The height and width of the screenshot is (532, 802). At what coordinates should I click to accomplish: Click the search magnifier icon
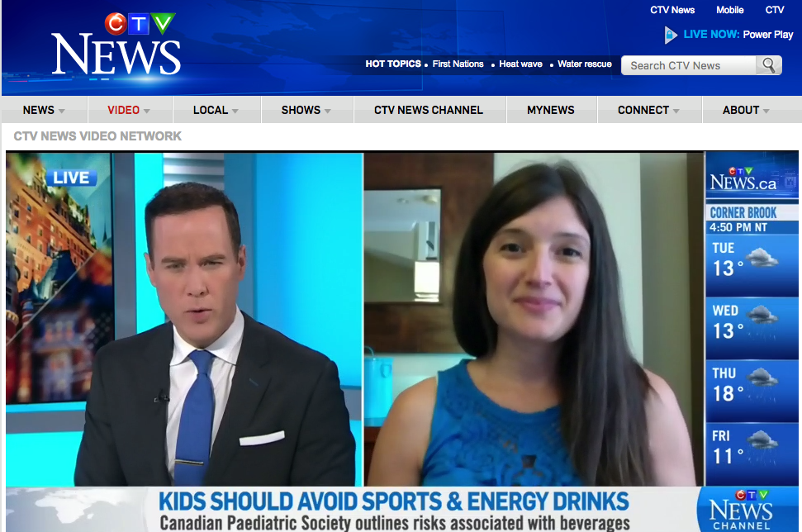pos(768,65)
